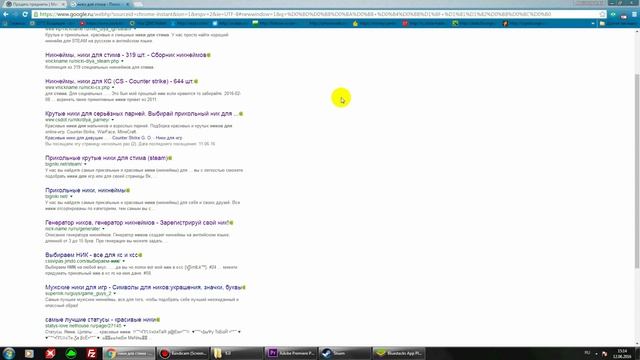The width and height of the screenshot is (640, 360).
Task: Click green rating icon beside 'Прикольные крутые ники для стима'
Action: (x=170, y=158)
